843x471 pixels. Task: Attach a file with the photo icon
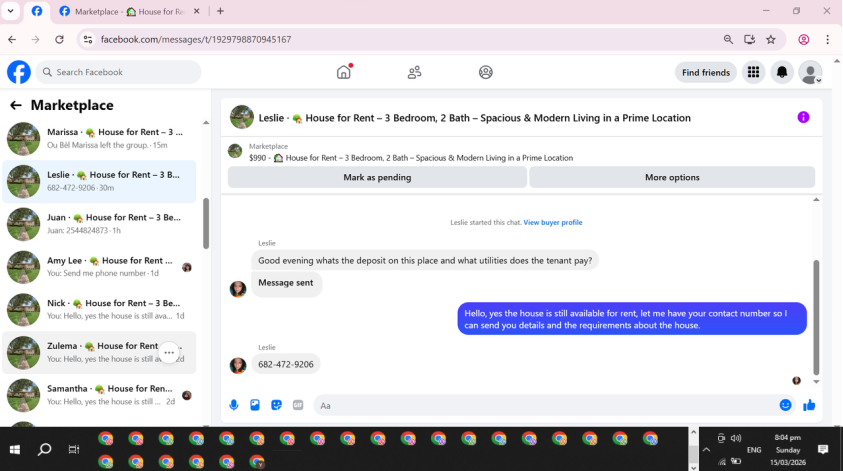[x=255, y=405]
